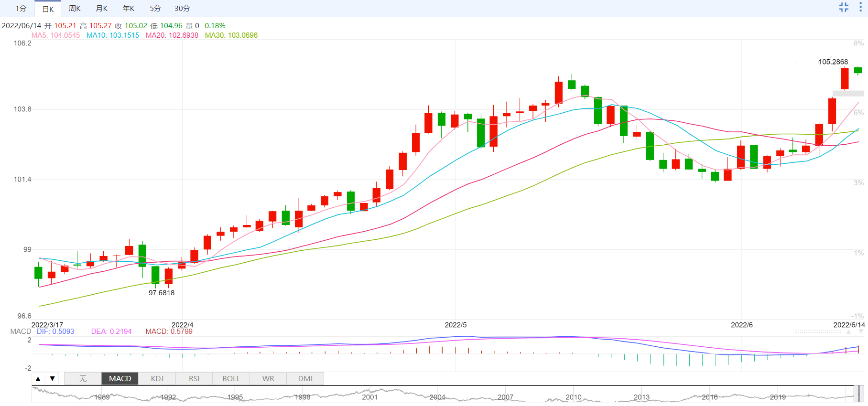Open the 年K yearly chart tab
This screenshot has width=868, height=406.
(129, 9)
